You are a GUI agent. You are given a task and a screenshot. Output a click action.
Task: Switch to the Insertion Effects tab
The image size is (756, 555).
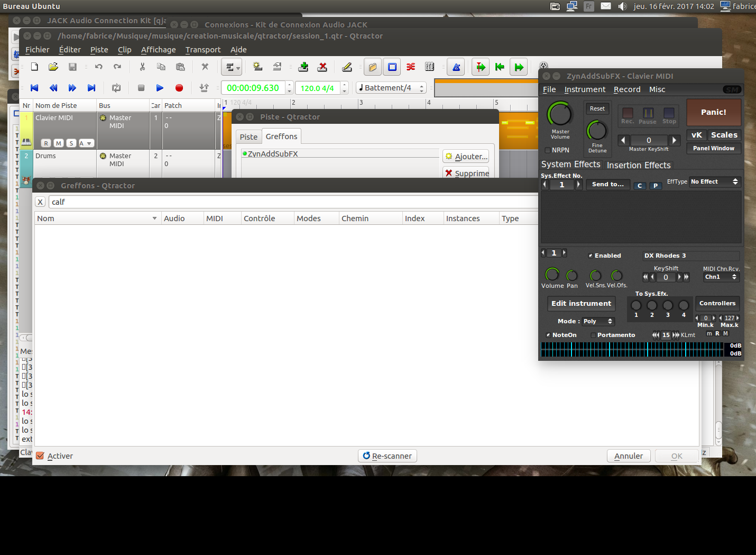click(x=639, y=165)
